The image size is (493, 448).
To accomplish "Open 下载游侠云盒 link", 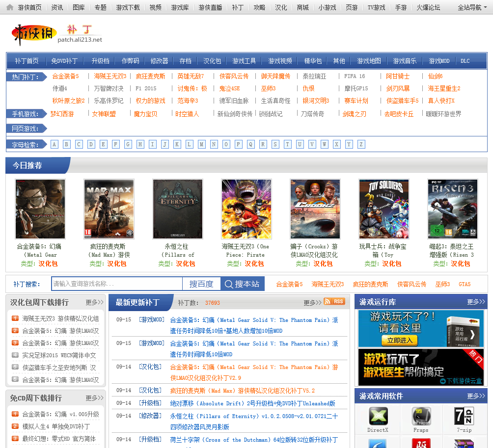I will click(x=461, y=381).
